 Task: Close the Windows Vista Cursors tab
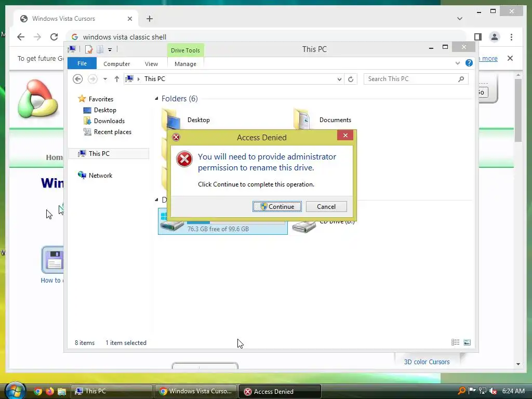[x=129, y=19]
